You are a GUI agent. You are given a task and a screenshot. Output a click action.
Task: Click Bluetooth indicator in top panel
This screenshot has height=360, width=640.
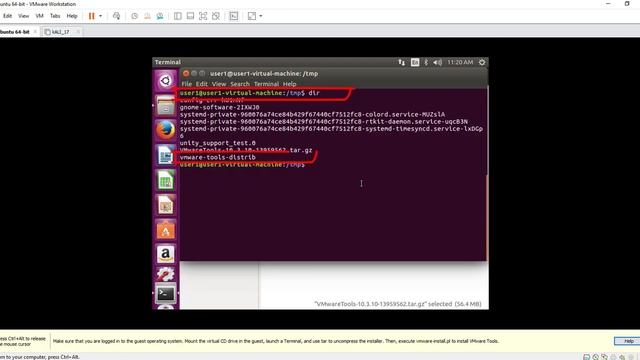(426, 62)
